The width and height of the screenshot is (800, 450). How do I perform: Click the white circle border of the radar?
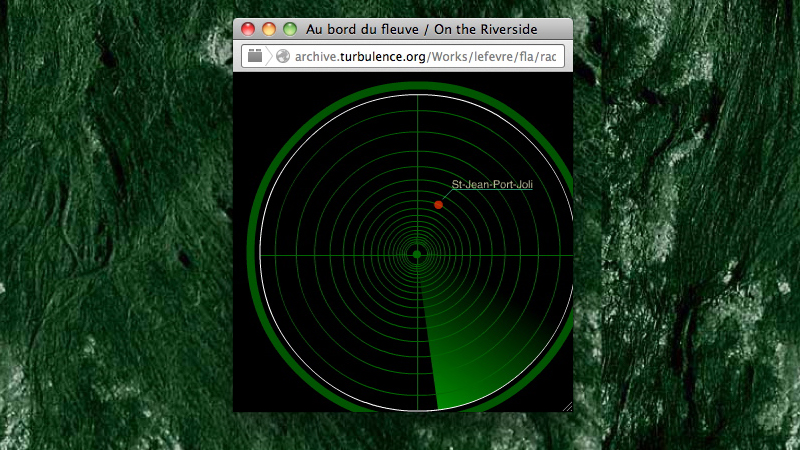click(261, 254)
